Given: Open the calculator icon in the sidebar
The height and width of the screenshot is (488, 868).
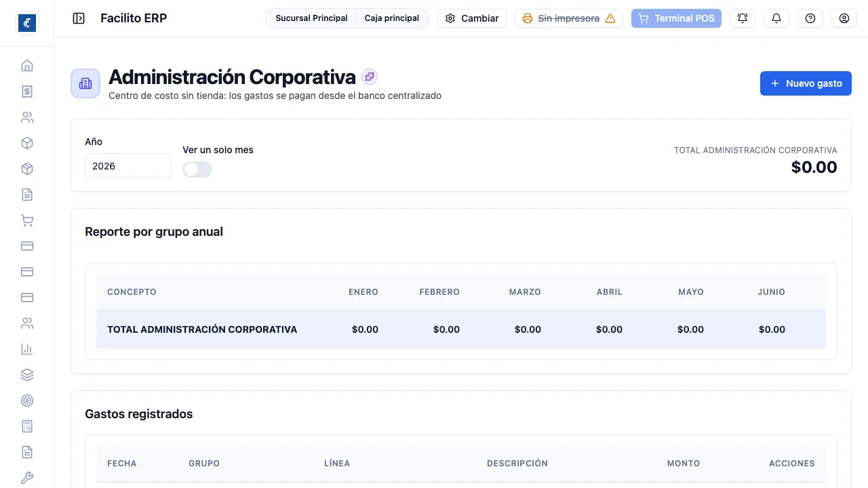Looking at the screenshot, I should click(27, 426).
